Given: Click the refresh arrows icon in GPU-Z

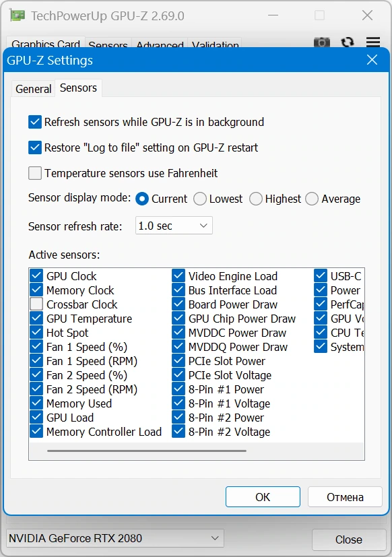Looking at the screenshot, I should (348, 42).
